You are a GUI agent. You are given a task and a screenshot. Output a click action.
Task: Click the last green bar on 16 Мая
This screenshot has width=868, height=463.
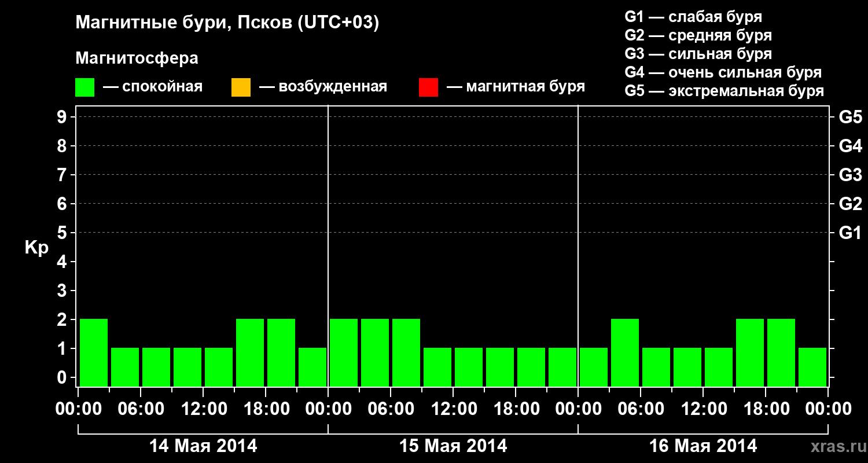pyautogui.click(x=812, y=367)
